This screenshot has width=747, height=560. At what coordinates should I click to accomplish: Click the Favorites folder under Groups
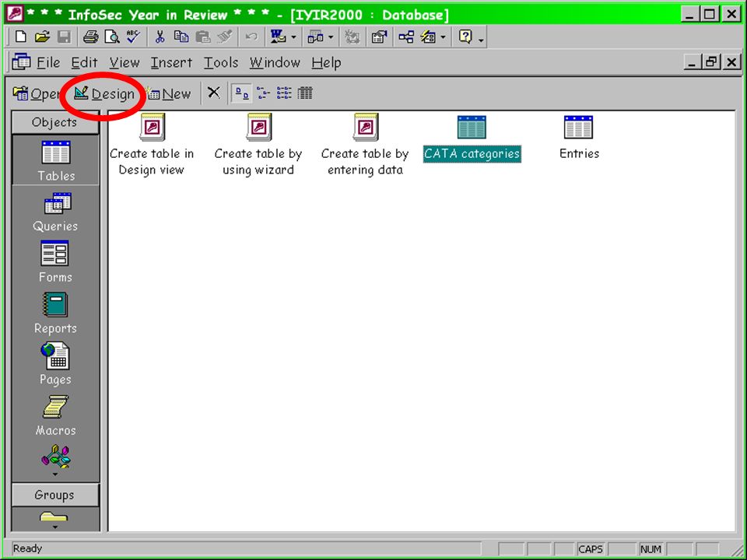point(54,516)
